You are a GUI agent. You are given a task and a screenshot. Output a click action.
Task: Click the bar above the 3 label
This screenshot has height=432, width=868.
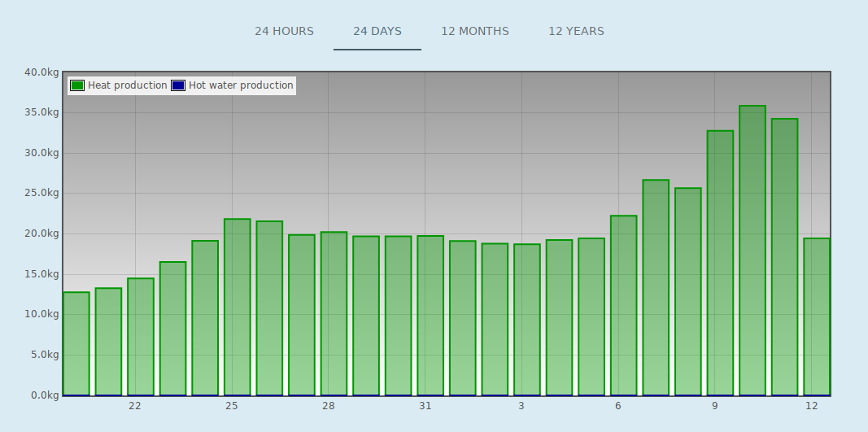[x=527, y=320]
